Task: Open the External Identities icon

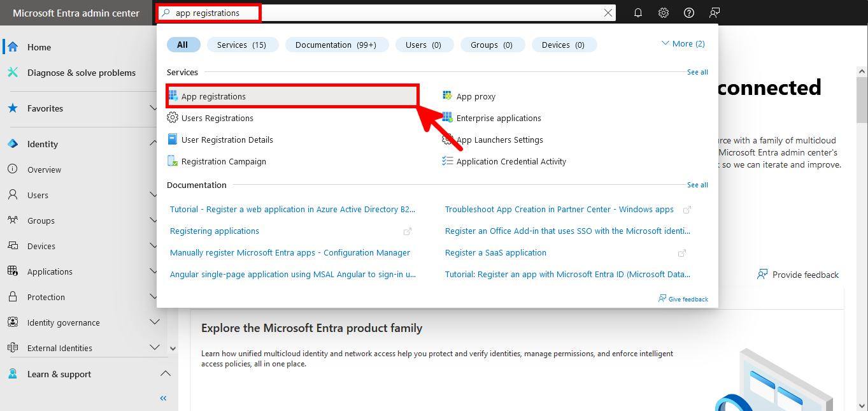Action: [x=13, y=347]
